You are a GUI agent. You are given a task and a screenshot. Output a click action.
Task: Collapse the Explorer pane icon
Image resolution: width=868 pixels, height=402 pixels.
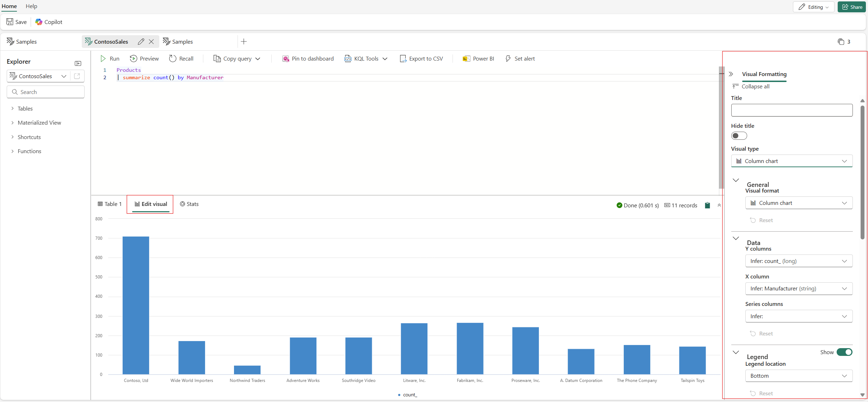click(78, 63)
